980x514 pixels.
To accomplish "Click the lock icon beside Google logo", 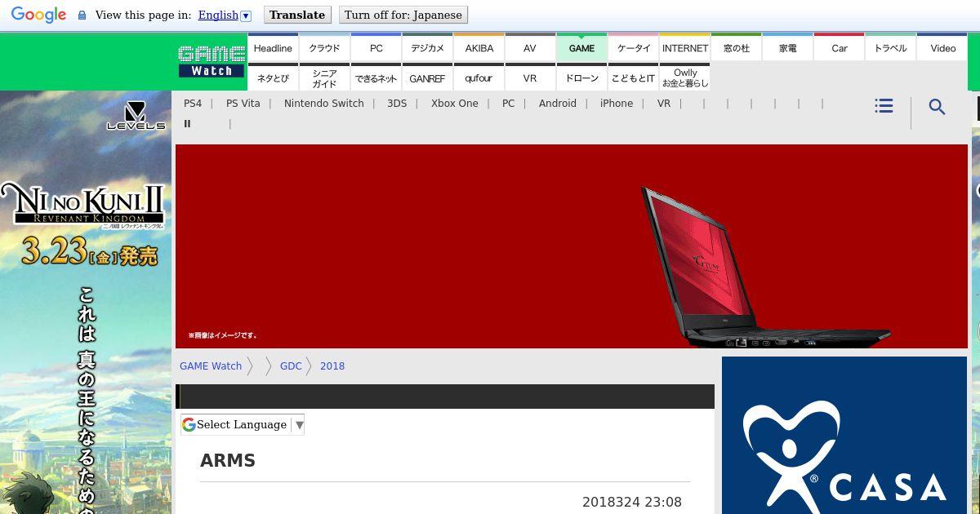I will [82, 16].
